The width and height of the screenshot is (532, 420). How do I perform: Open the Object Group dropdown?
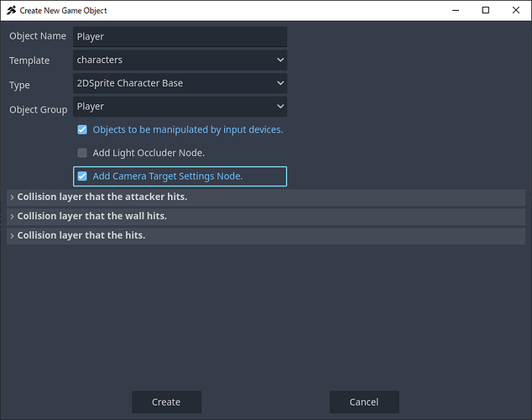180,107
